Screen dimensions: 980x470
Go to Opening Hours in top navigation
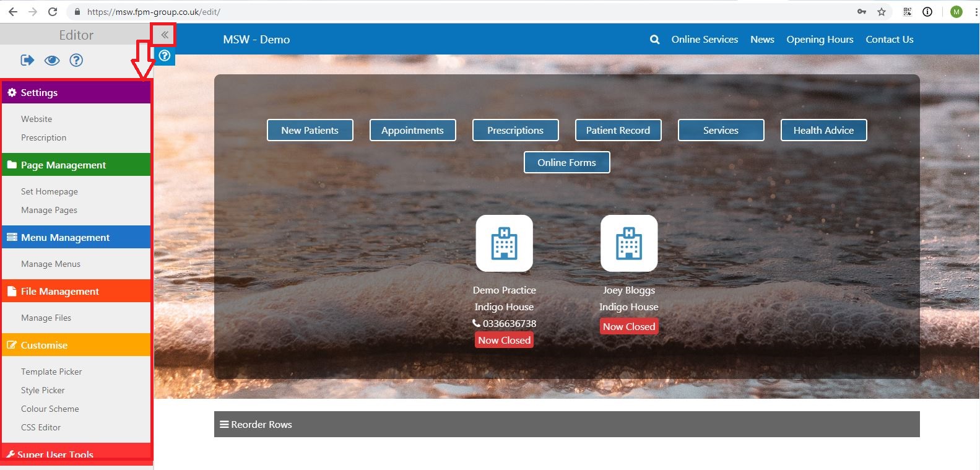820,40
